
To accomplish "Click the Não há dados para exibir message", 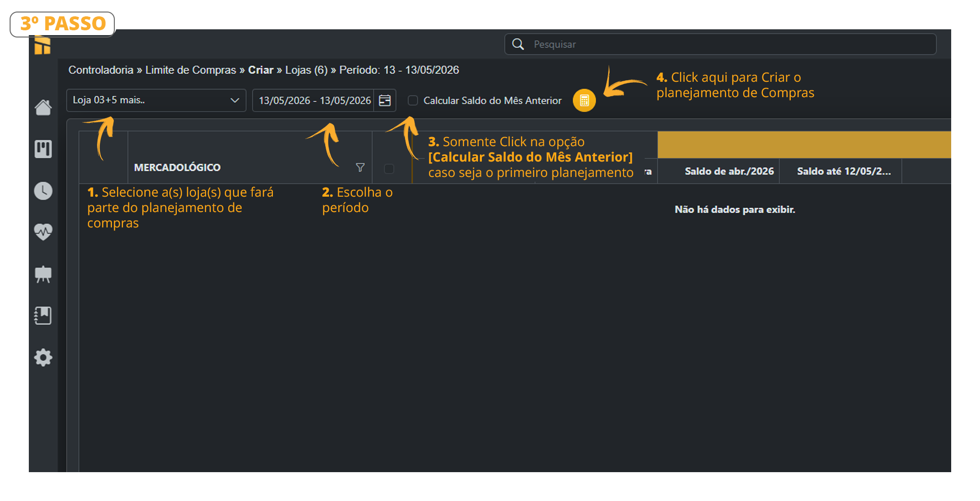I will pos(735,210).
